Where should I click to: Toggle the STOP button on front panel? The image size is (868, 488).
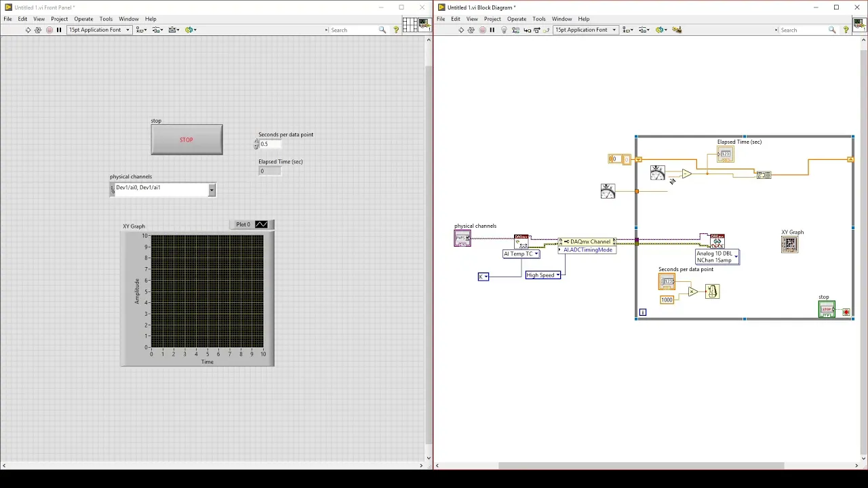click(x=186, y=140)
